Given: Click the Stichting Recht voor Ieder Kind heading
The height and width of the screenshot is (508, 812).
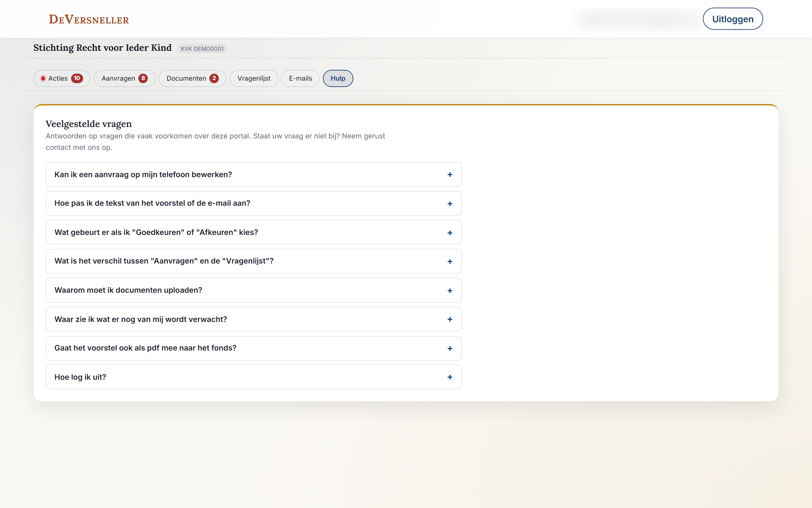Looking at the screenshot, I should click(x=102, y=48).
